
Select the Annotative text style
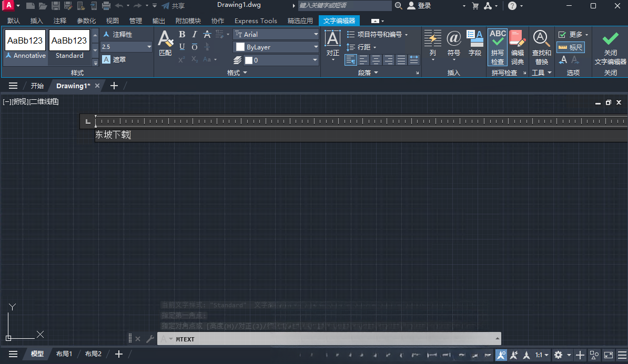[25, 45]
